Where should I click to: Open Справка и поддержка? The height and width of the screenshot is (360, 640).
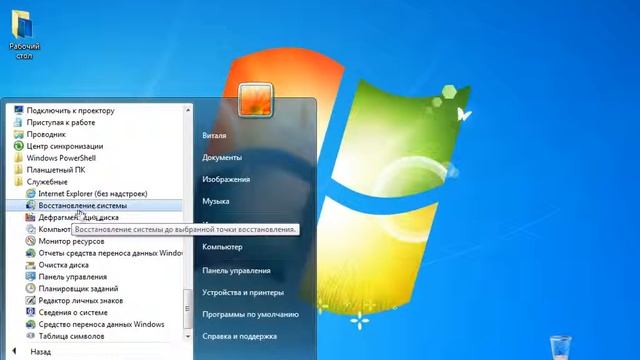(x=240, y=336)
